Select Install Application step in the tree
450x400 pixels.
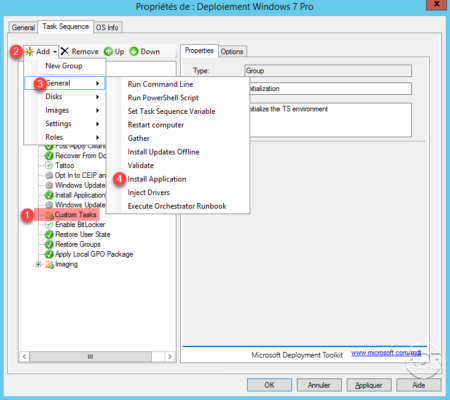pyautogui.click(x=80, y=195)
